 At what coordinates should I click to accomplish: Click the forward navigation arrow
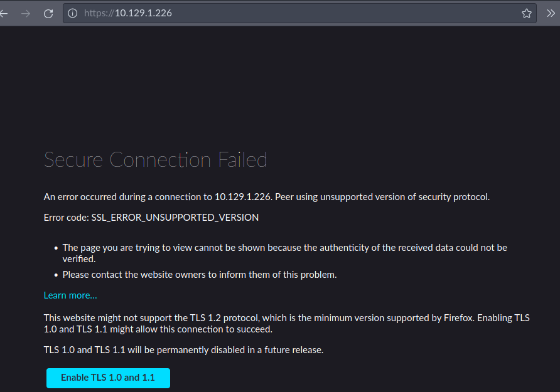26,14
